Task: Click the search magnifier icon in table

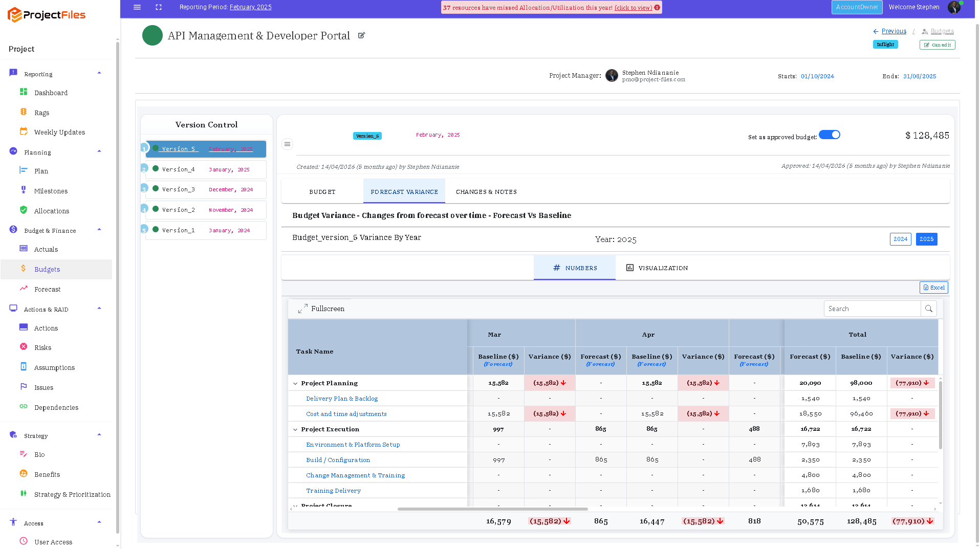Action: coord(929,309)
